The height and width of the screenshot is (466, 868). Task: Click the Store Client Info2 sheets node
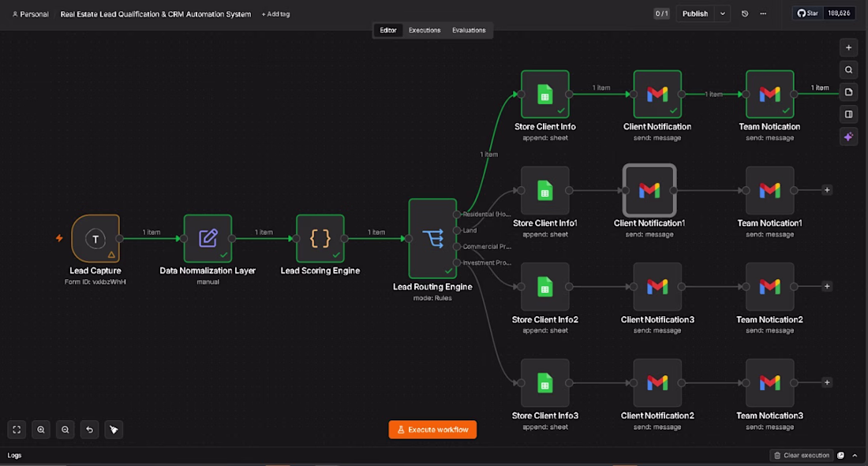click(x=544, y=287)
